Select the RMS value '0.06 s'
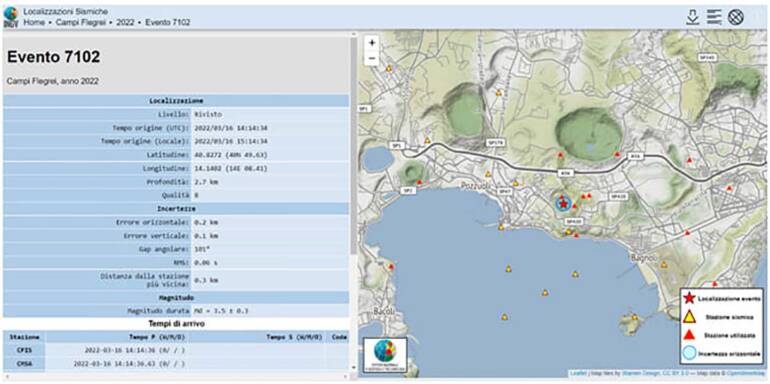Image resolution: width=770 pixels, height=384 pixels. click(206, 263)
